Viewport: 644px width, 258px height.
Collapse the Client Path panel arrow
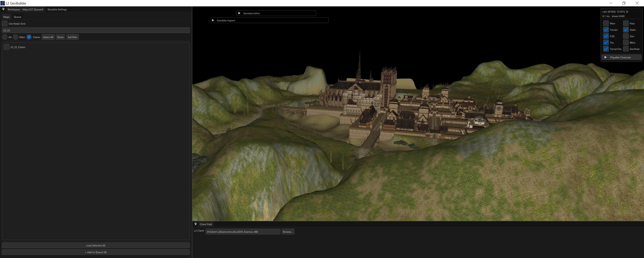(195, 224)
